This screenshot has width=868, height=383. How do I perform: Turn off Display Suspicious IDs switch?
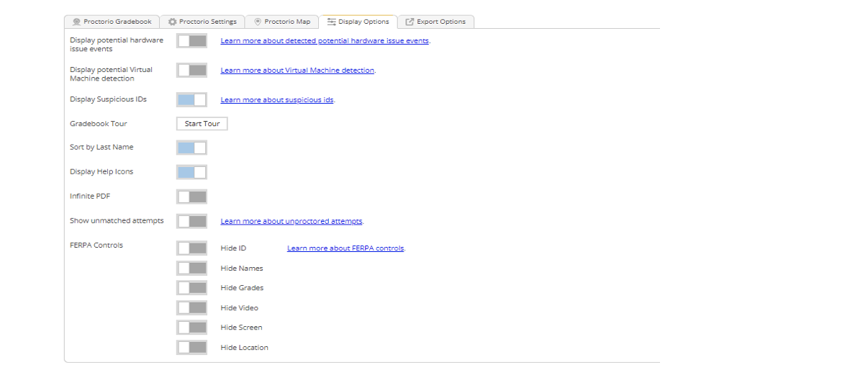tap(191, 99)
